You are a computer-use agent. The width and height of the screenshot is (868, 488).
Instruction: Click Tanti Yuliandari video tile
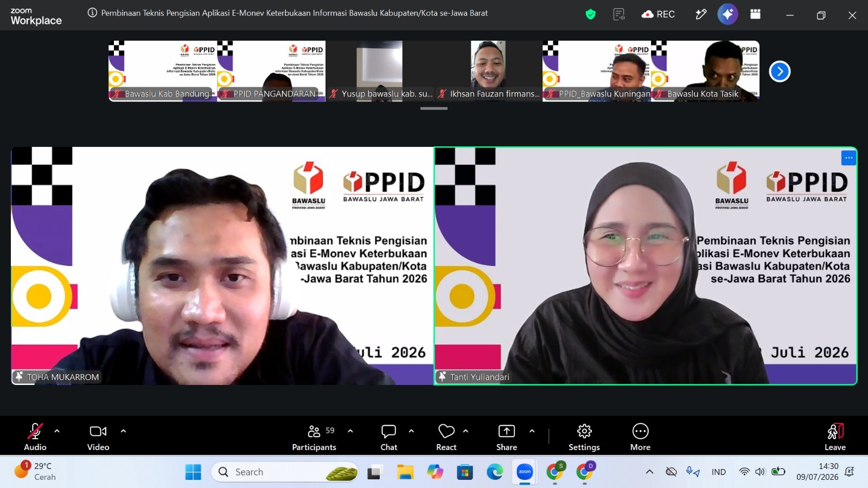point(646,266)
